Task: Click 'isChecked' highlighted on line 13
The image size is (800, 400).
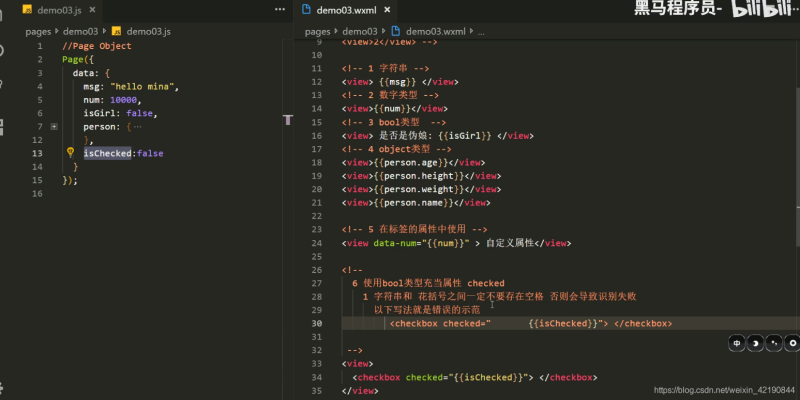Action: (108, 153)
